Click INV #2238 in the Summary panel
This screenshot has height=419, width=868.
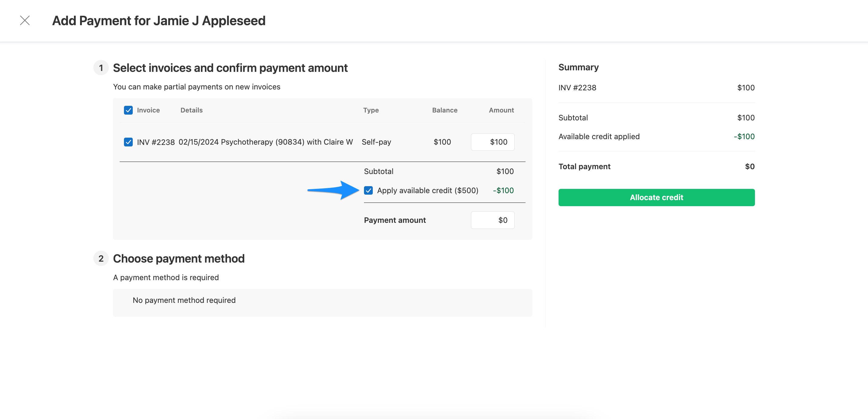pyautogui.click(x=577, y=88)
